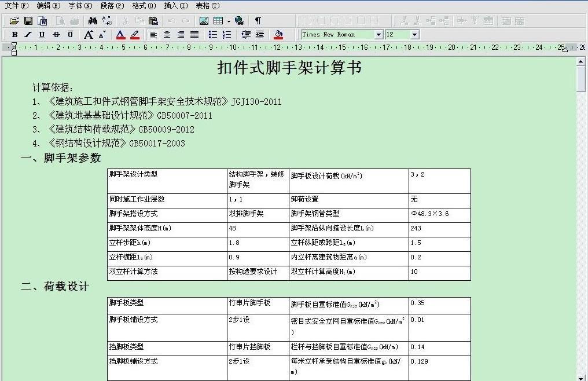Open the 文件(F) menu
Screen dimensions: 588x381
(16, 6)
